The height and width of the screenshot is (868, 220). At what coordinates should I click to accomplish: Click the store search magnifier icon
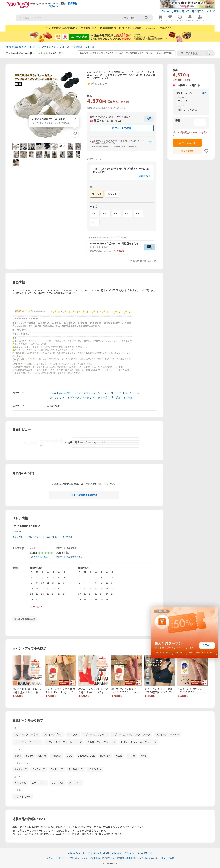click(x=208, y=53)
